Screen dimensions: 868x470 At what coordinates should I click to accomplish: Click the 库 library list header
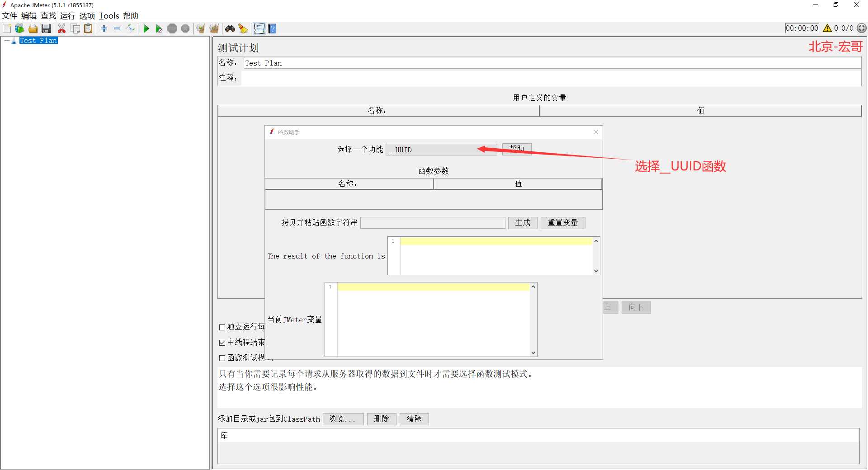point(538,436)
